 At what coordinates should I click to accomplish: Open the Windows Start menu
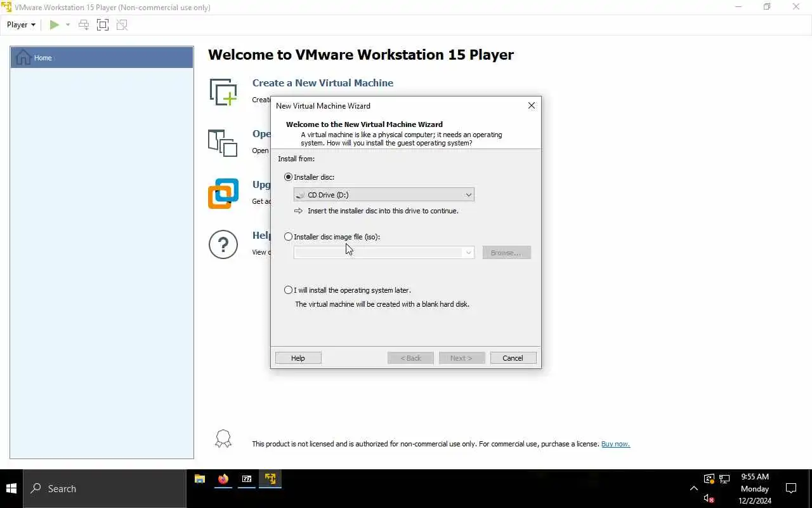pos(11,488)
